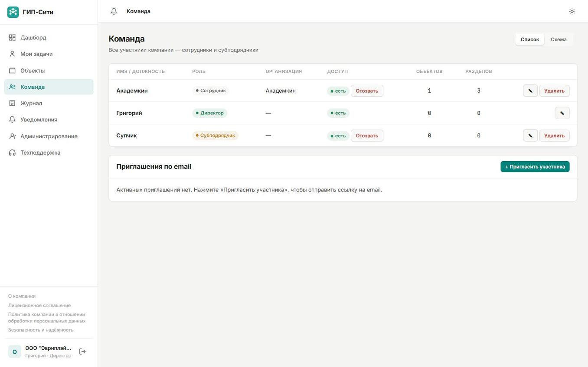Open notifications bell in the top bar
This screenshot has width=588, height=367.
coord(114,11)
